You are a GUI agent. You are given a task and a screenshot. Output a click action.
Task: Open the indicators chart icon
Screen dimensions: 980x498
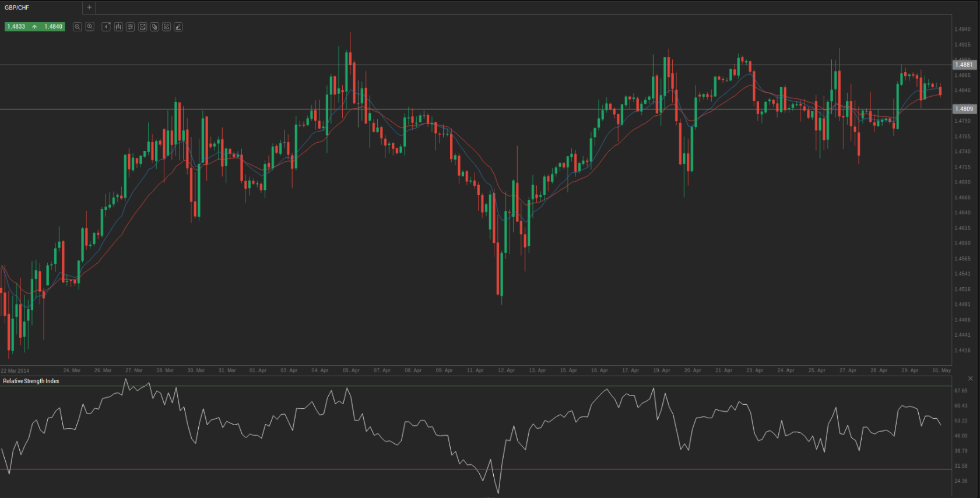(x=142, y=27)
